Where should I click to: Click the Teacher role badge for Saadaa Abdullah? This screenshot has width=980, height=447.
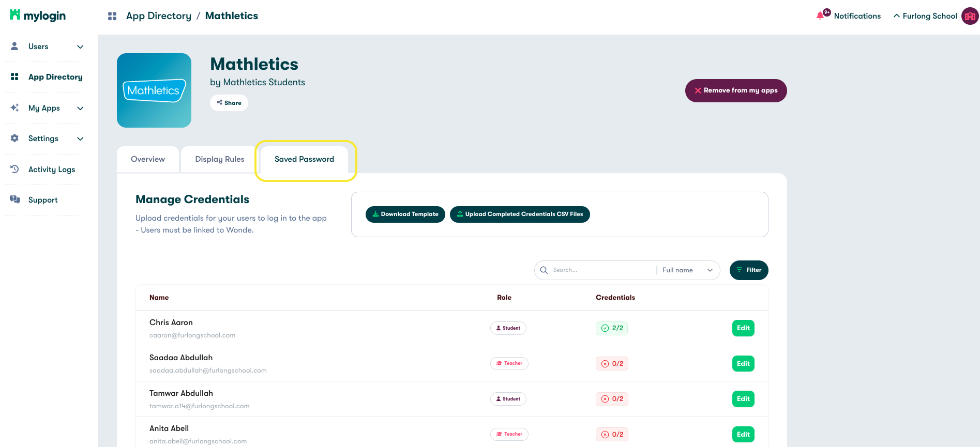[509, 363]
